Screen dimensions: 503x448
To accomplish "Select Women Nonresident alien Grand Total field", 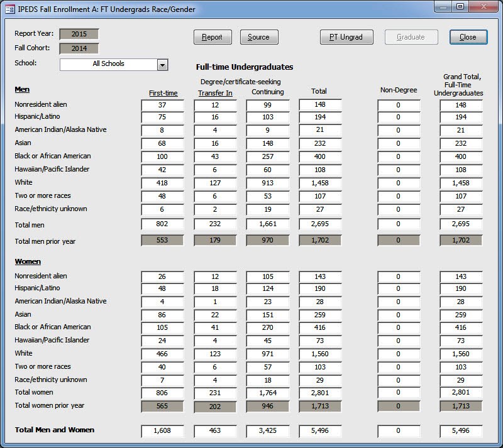I will point(461,276).
